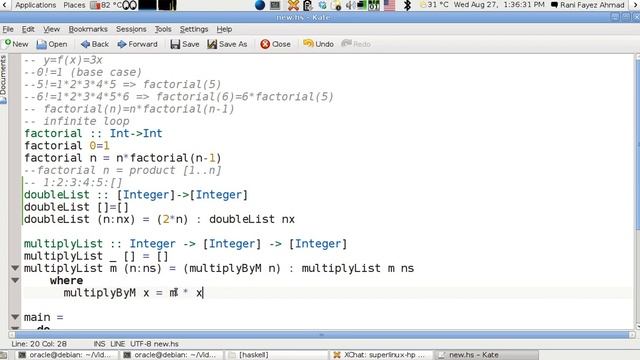This screenshot has height=360, width=640.
Task: Undo the last edit
Action: coord(319,44)
